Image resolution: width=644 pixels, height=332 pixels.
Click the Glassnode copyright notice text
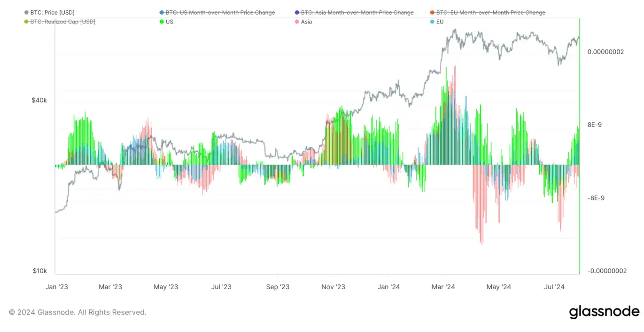click(78, 312)
